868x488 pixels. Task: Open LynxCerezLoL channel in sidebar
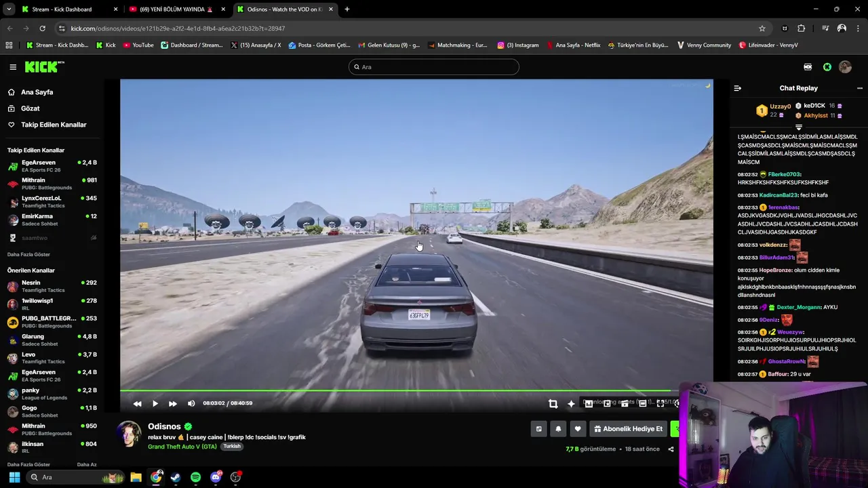[x=52, y=202]
